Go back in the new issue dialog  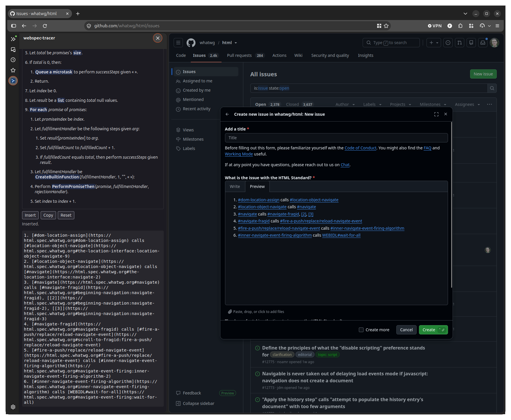[227, 114]
